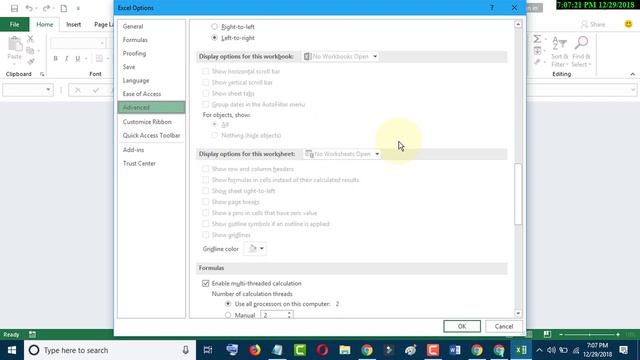Click Cancel in Excel Options dialog
640x360 pixels.
click(x=504, y=327)
